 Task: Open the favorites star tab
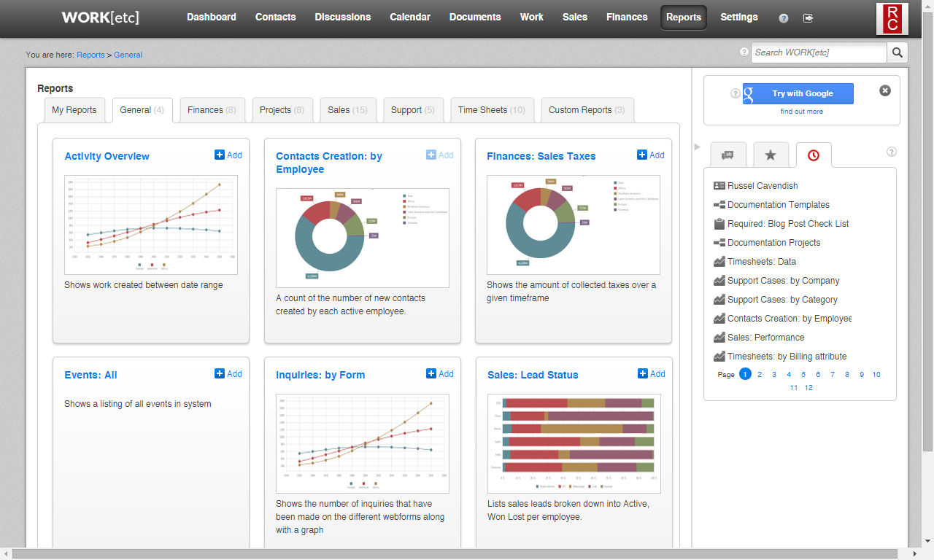[771, 155]
